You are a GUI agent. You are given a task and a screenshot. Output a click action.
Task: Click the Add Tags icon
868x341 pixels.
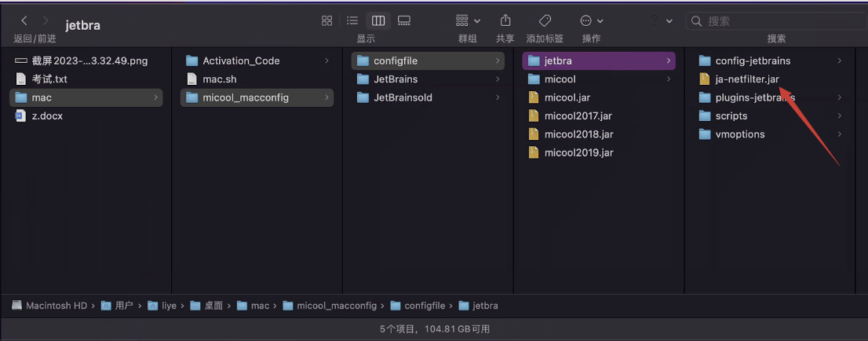tap(545, 20)
